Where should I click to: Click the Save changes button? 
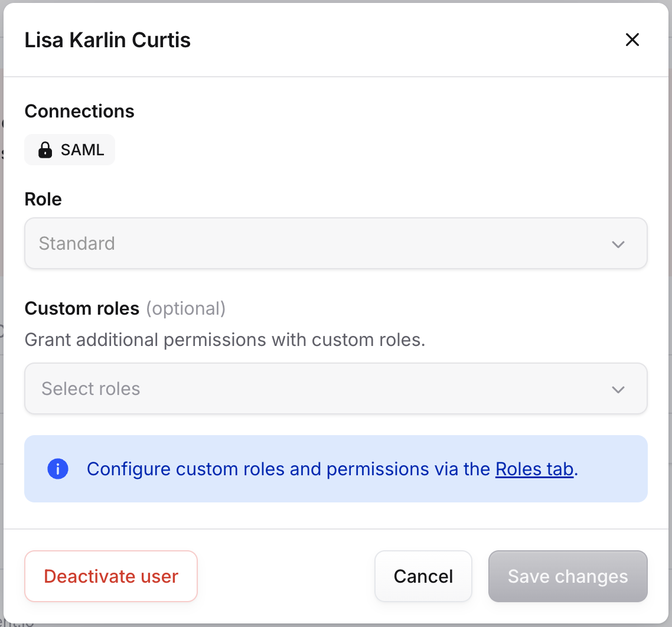pos(567,576)
